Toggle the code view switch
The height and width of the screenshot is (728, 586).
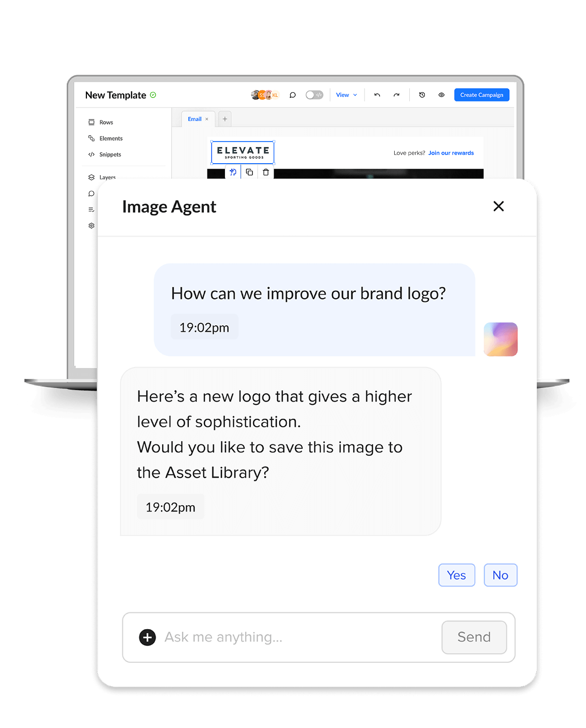[x=314, y=94]
